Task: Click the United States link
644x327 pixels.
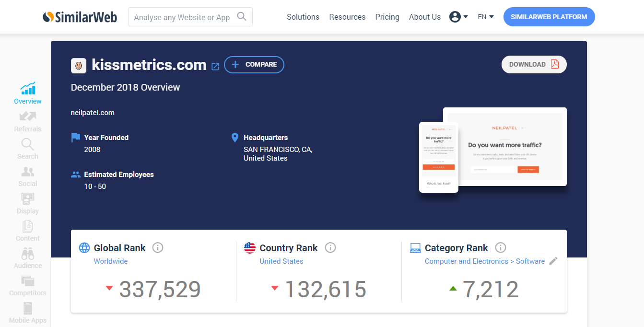Action: pos(281,261)
